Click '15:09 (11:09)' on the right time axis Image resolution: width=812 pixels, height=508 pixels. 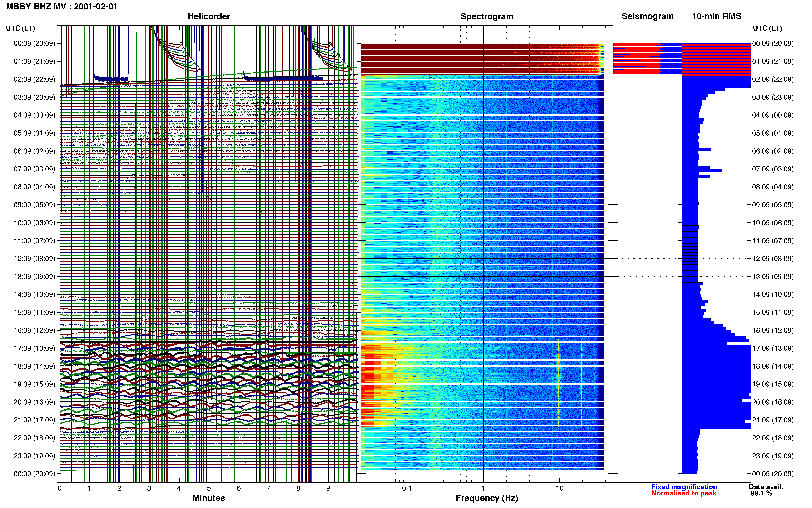point(773,312)
